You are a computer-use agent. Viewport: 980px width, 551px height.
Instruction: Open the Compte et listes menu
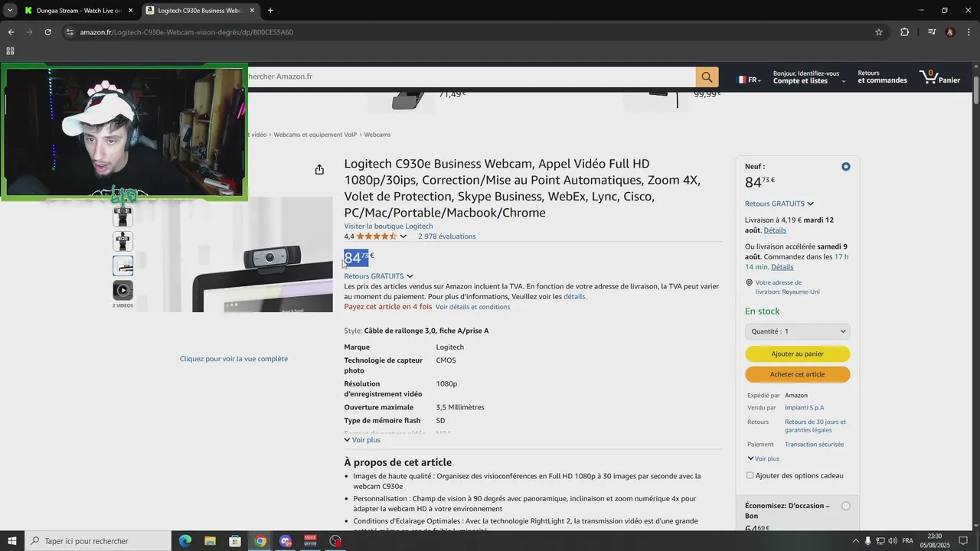(x=809, y=77)
